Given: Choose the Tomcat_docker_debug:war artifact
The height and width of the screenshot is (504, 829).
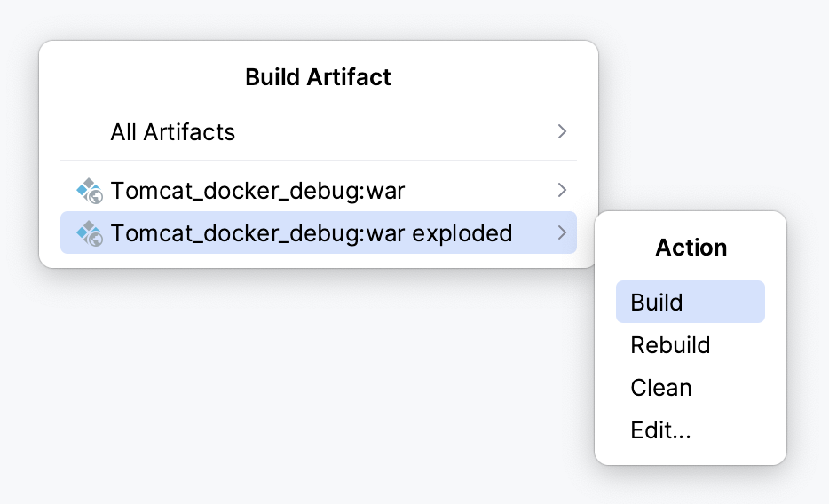Looking at the screenshot, I should [257, 190].
